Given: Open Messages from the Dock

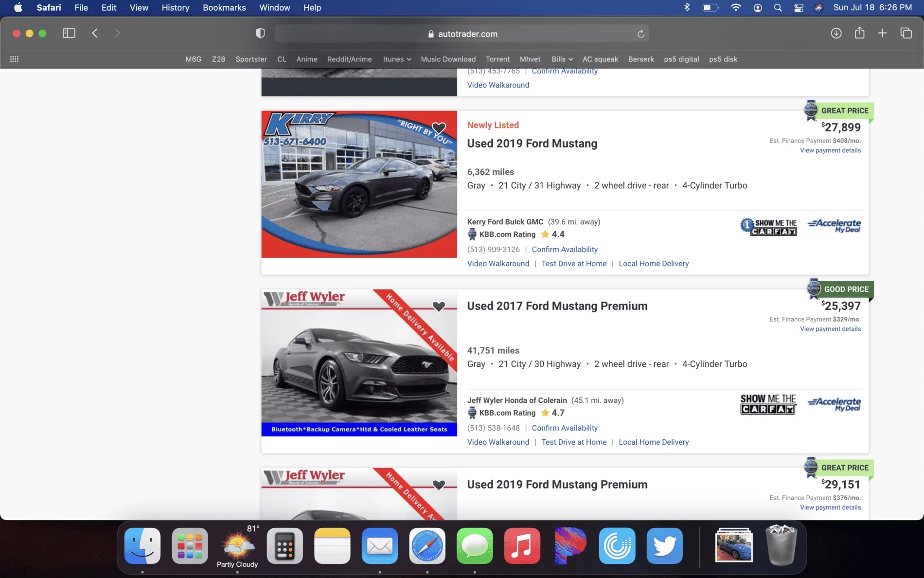Looking at the screenshot, I should (x=475, y=545).
